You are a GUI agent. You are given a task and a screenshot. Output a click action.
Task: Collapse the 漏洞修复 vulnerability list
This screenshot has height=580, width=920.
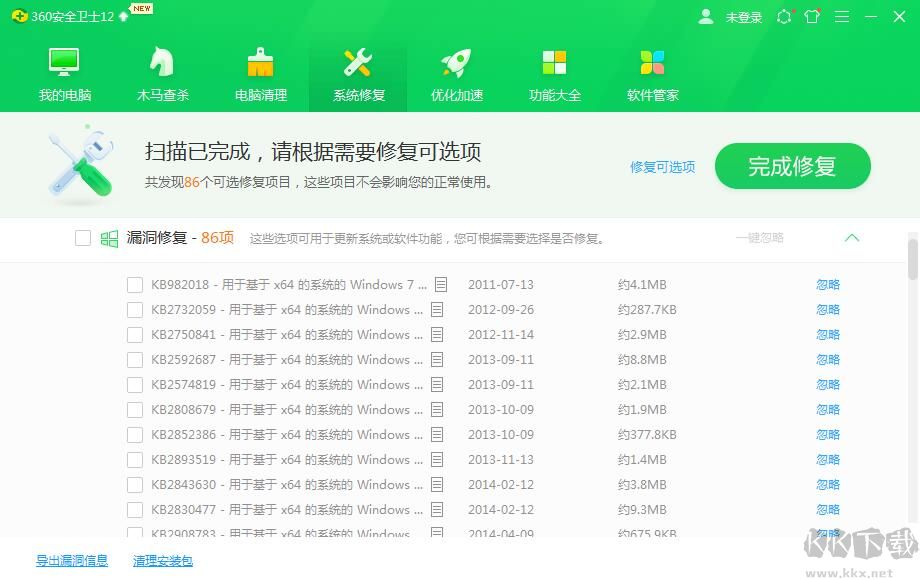(852, 239)
